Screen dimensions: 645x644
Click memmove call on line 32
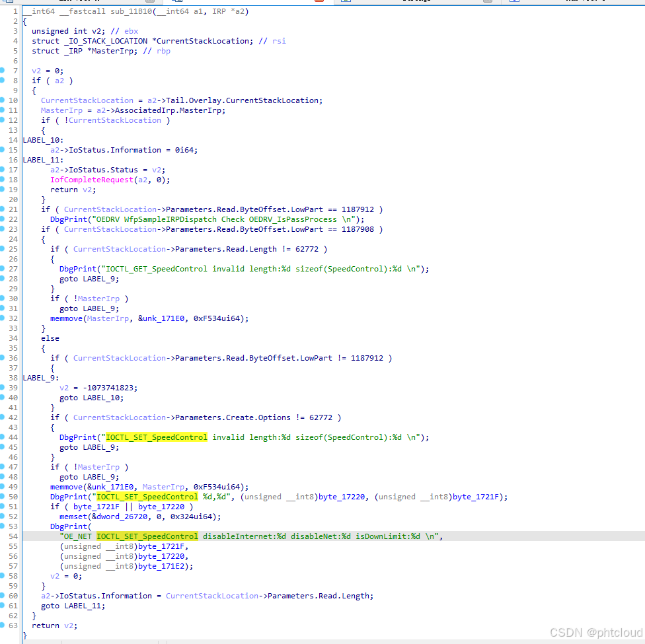coord(66,318)
